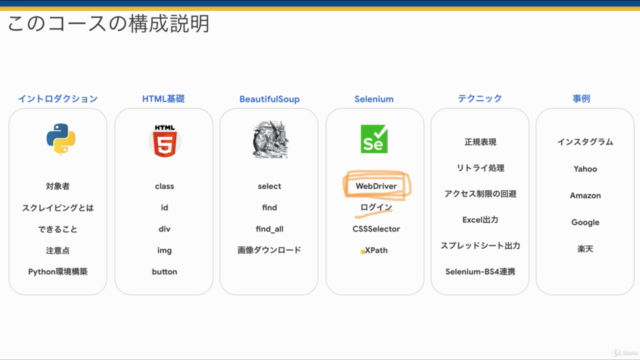This screenshot has width=640, height=360.
Task: Click できること item
Action: [x=58, y=229]
